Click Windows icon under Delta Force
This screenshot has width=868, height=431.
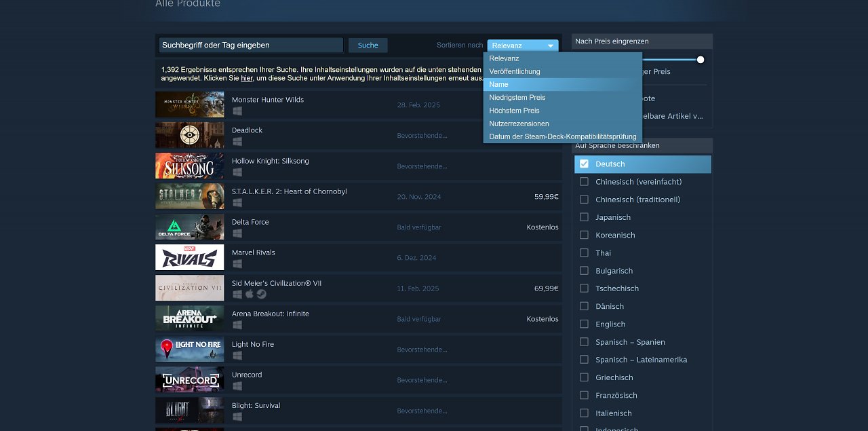(x=237, y=233)
